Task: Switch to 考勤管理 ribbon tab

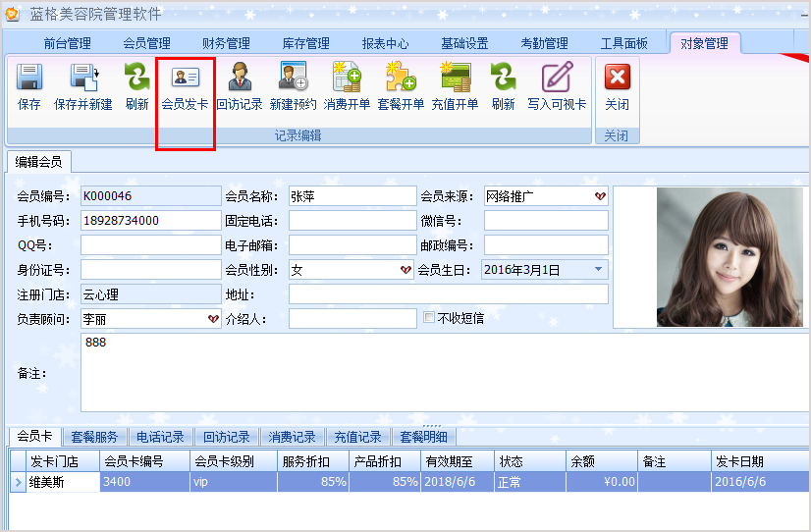Action: (x=544, y=43)
